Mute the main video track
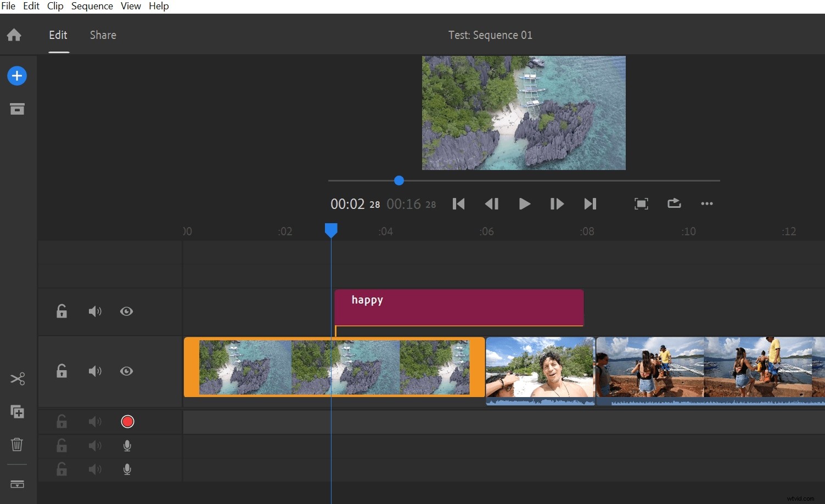The image size is (825, 504). (94, 371)
